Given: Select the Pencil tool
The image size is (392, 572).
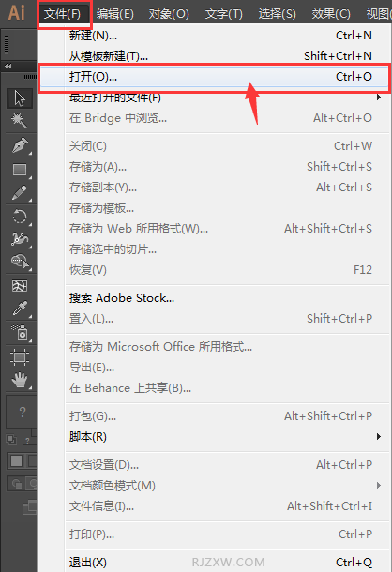Looking at the screenshot, I should [x=20, y=193].
